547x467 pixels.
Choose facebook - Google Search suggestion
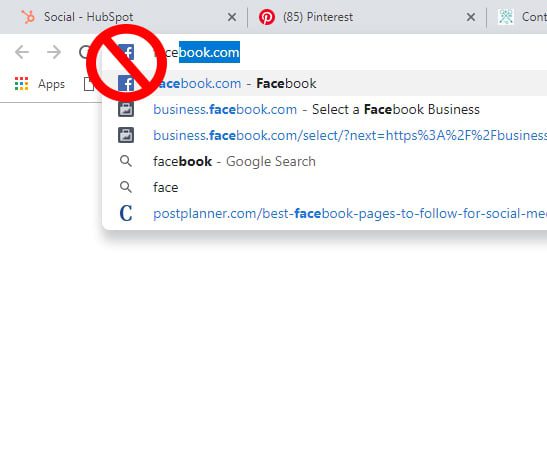coord(324,161)
